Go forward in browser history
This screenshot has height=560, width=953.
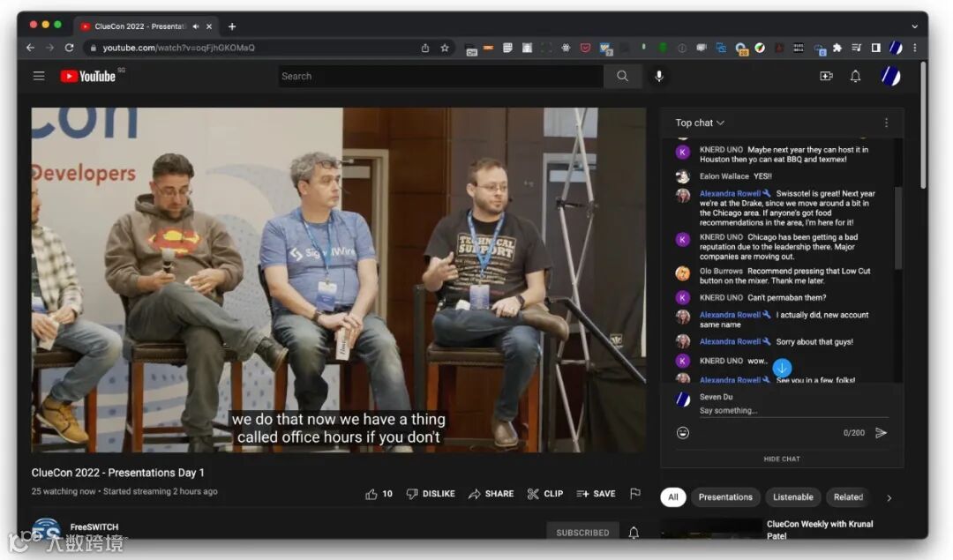(49, 48)
